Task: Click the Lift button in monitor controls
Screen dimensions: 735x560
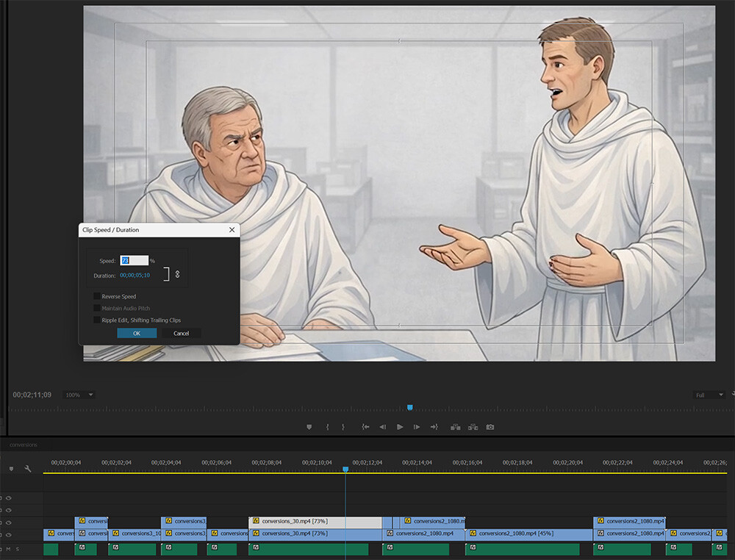Action: click(x=455, y=427)
